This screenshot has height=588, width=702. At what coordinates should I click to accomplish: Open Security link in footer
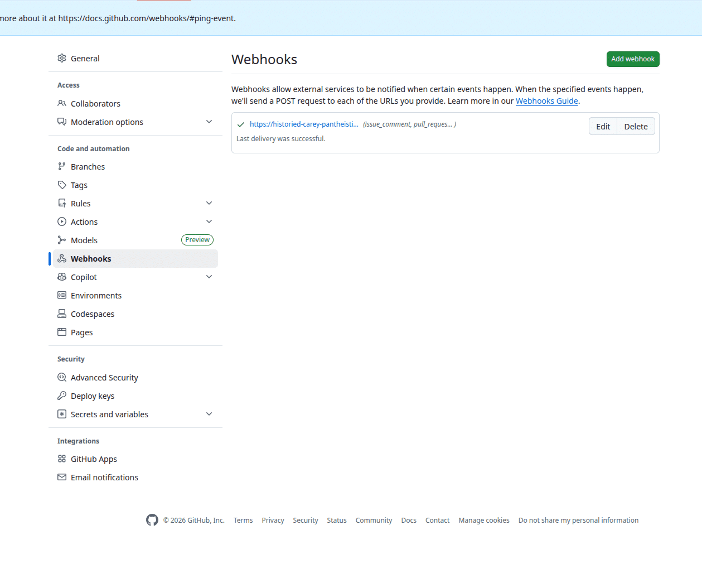point(306,520)
